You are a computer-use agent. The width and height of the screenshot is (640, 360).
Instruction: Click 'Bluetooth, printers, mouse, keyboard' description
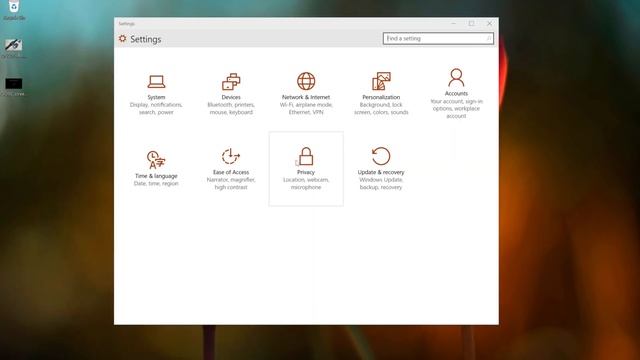231,109
